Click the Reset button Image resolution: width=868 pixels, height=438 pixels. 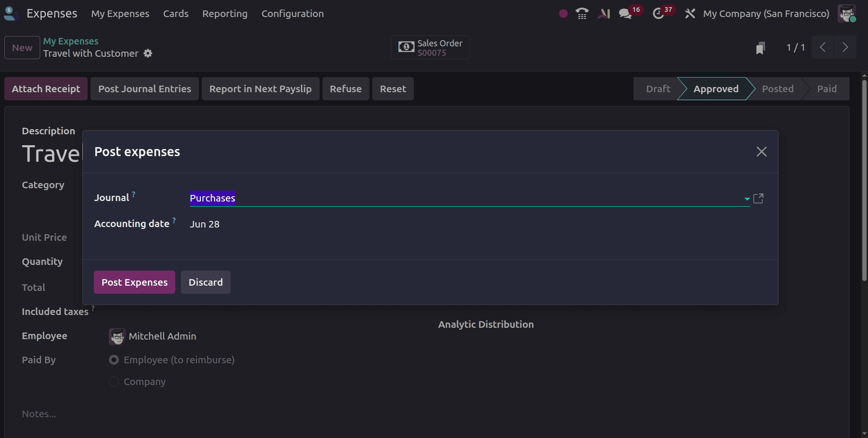(393, 89)
